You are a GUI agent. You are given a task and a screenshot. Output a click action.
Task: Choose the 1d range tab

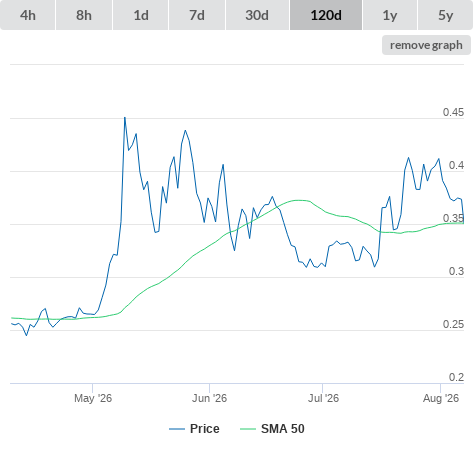tap(141, 15)
